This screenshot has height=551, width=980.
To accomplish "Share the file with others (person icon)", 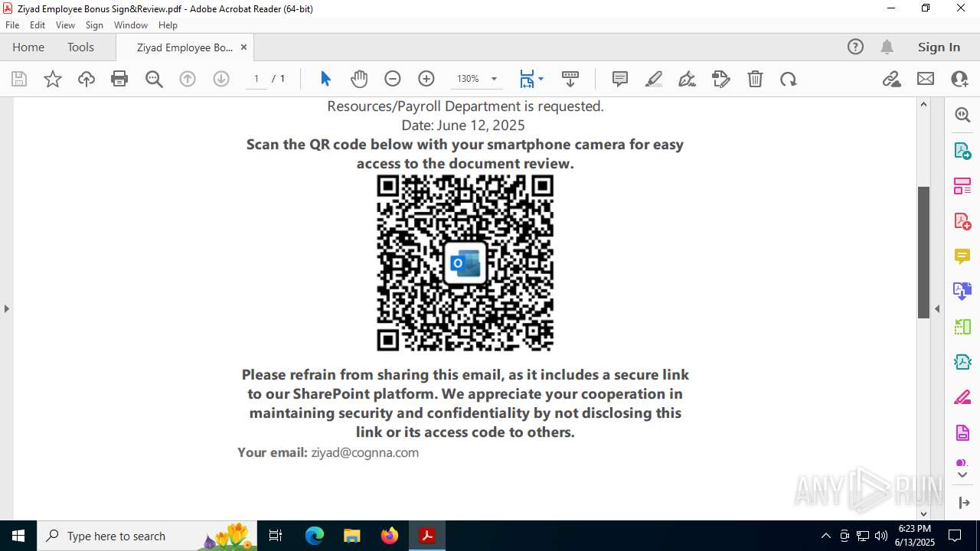I will (959, 79).
